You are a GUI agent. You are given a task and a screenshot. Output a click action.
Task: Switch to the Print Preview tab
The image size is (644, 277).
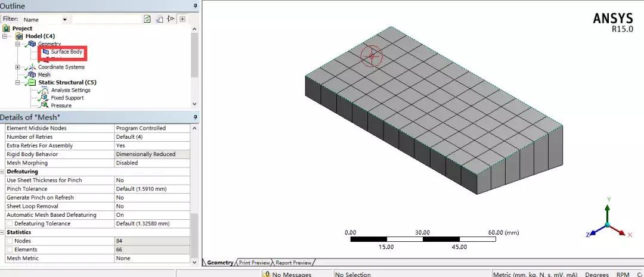[254, 262]
